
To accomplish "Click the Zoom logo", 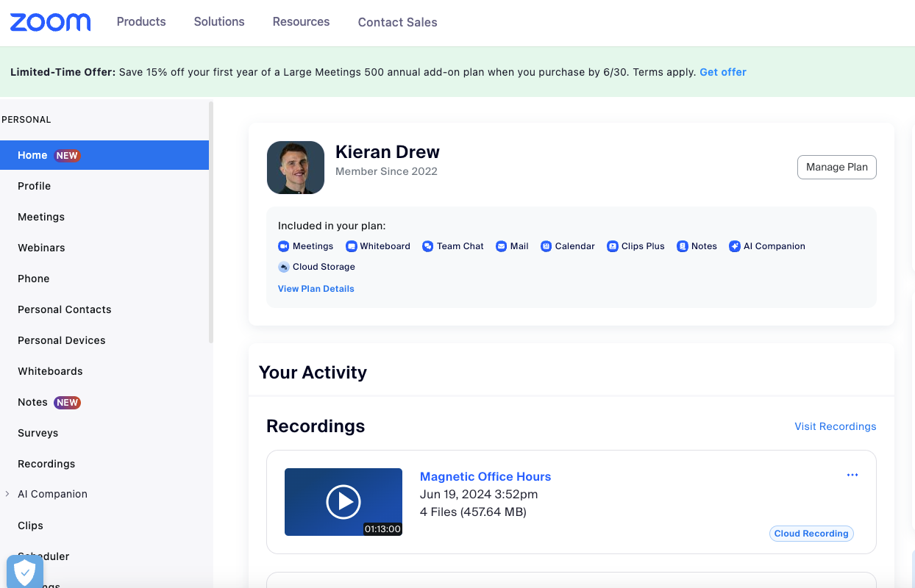I will pyautogui.click(x=50, y=22).
